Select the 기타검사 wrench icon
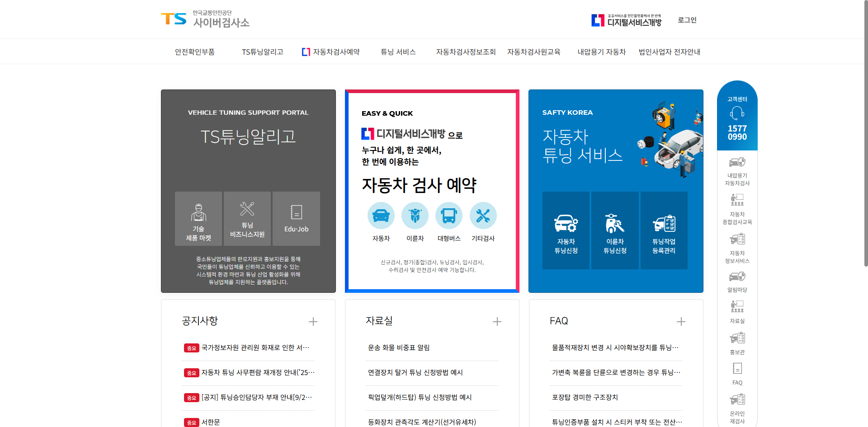 (483, 216)
